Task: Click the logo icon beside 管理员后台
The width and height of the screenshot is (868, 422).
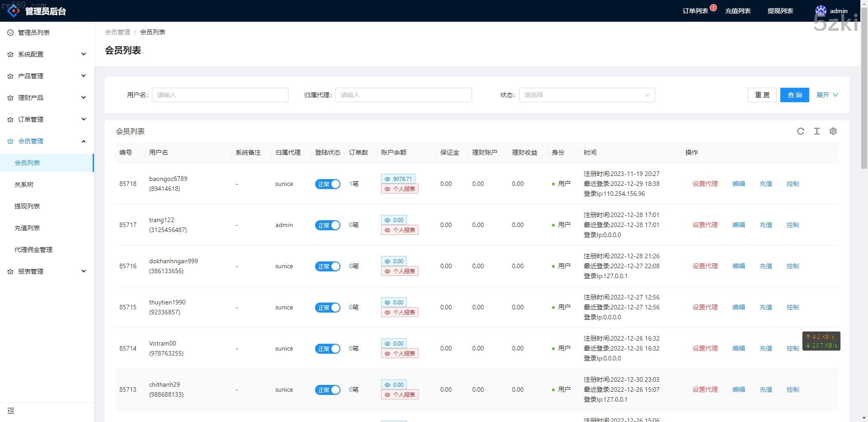Action: pos(14,10)
